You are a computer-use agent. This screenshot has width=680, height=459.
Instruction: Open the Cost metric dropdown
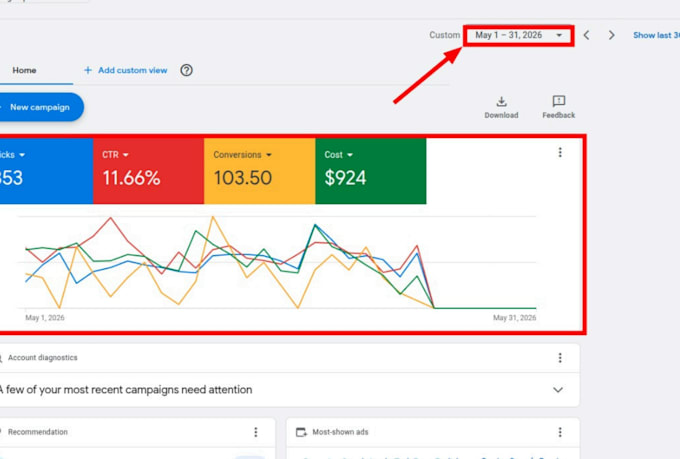338,155
